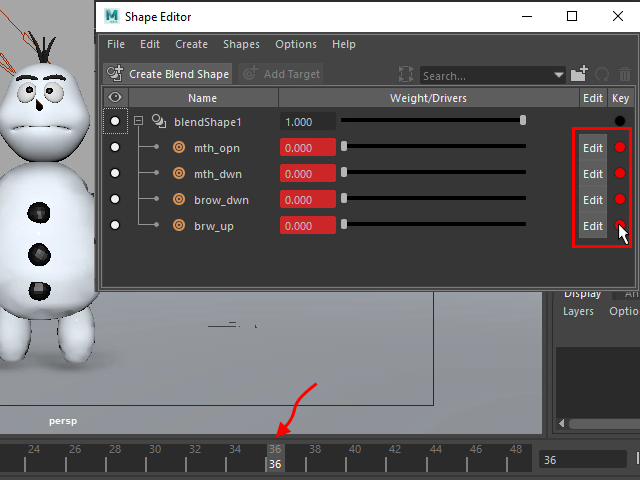Screen dimensions: 640x480
Task: Toggle visibility of brw_up target
Action: 116,226
